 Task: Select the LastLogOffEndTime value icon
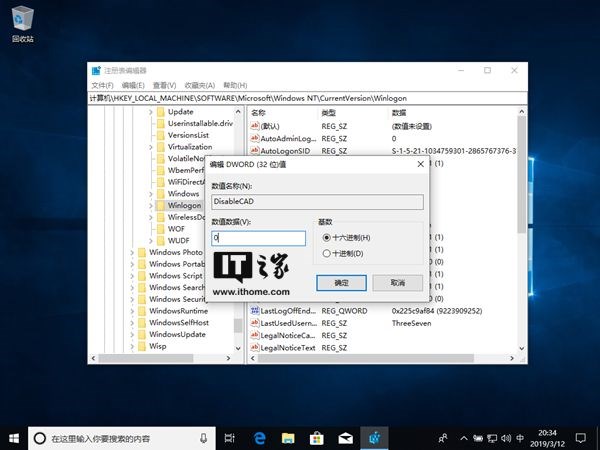point(255,311)
